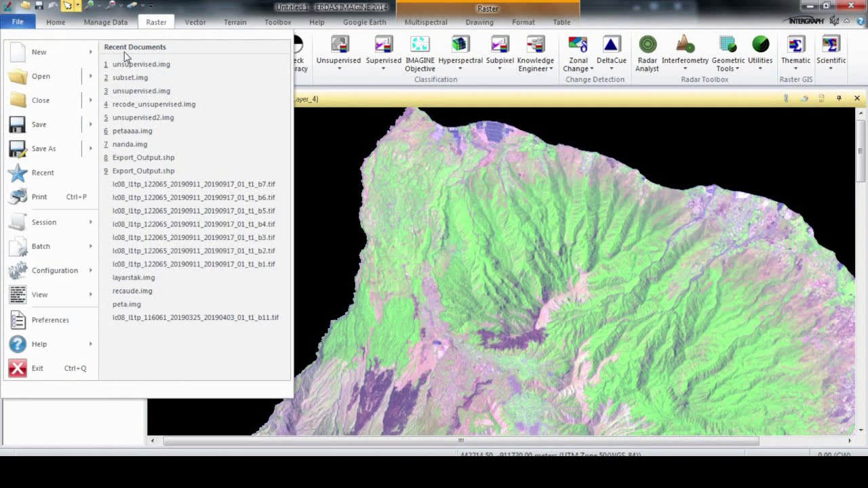
Task: Click the horizontal scrollbar of viewer
Action: (x=461, y=441)
